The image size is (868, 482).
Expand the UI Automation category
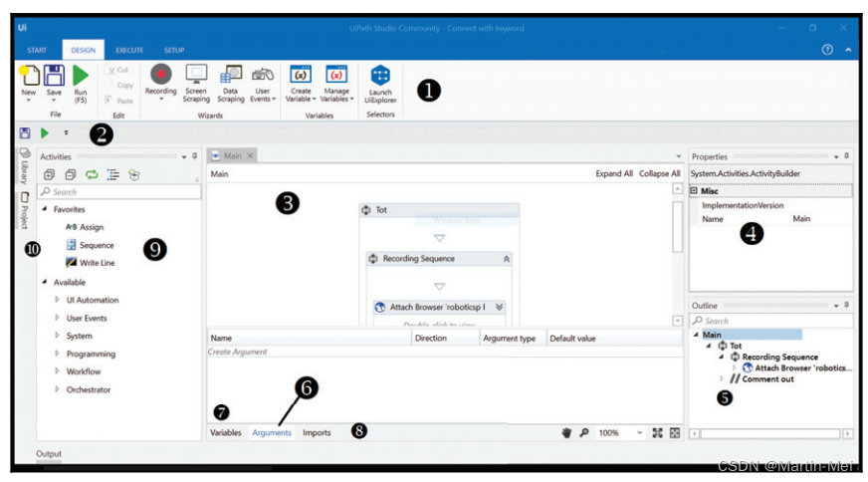(x=57, y=300)
